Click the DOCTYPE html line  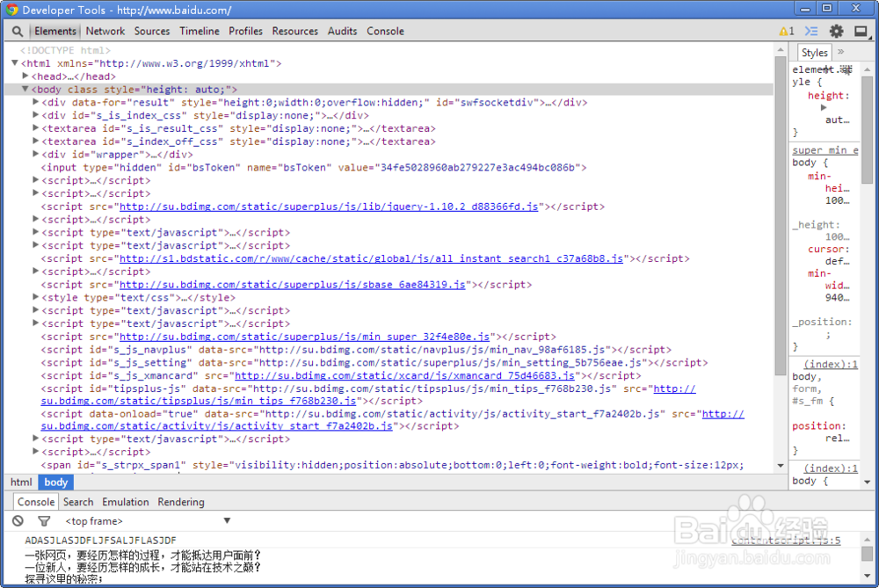click(66, 50)
